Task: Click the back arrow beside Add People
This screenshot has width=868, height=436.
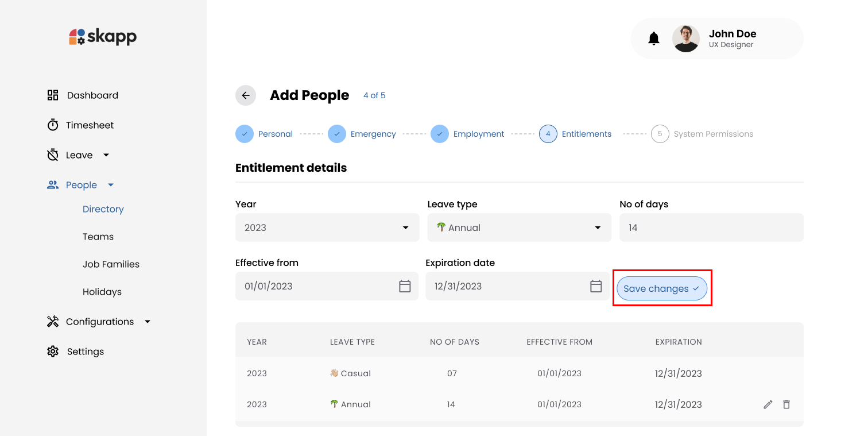Action: 245,95
